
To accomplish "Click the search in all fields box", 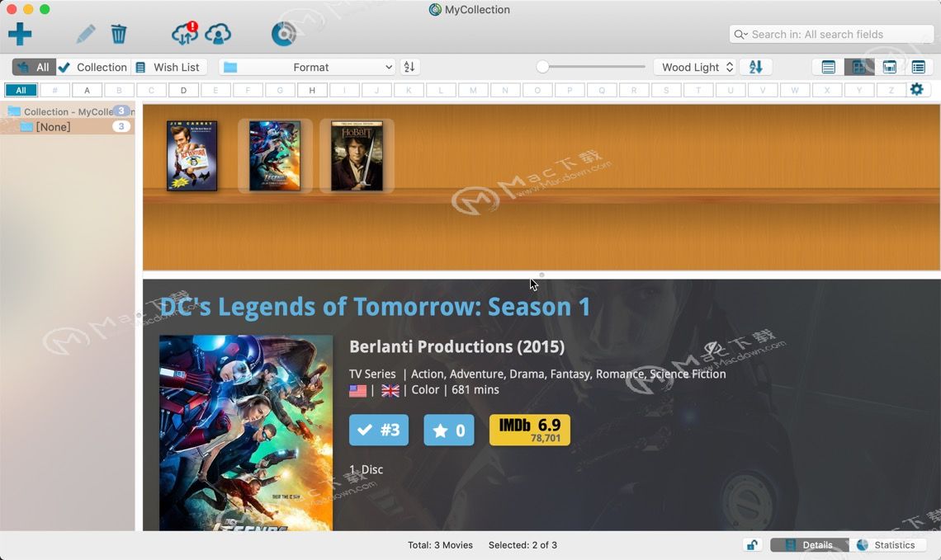I will [832, 34].
